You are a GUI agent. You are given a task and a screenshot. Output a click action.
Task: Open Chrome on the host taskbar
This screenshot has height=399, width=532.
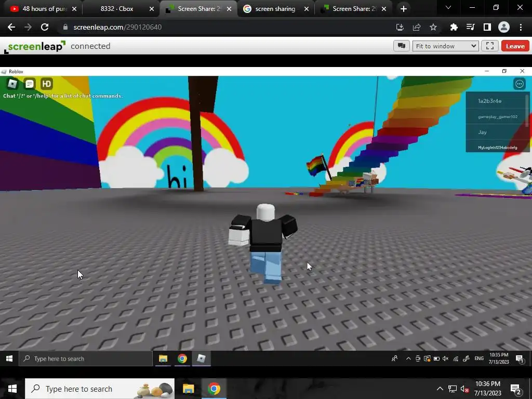click(x=214, y=389)
